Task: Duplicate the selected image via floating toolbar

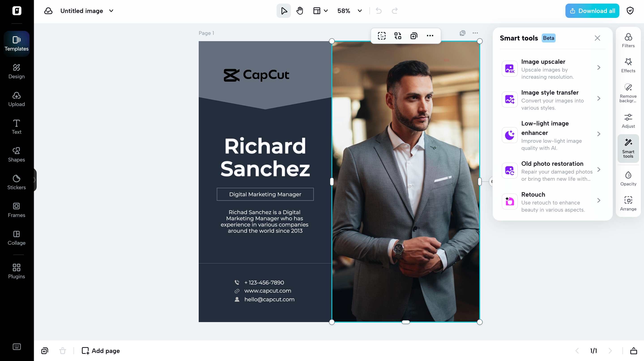Action: (x=414, y=36)
